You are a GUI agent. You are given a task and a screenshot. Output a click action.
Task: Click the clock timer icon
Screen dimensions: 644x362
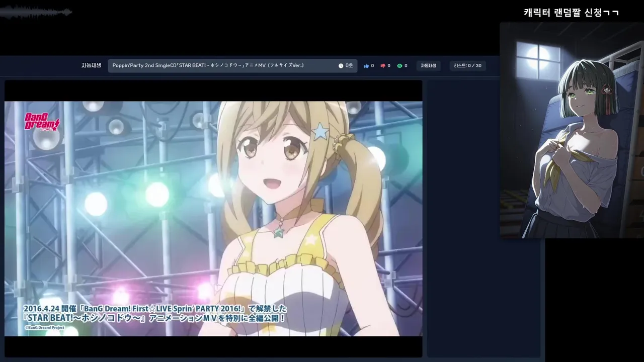click(341, 66)
